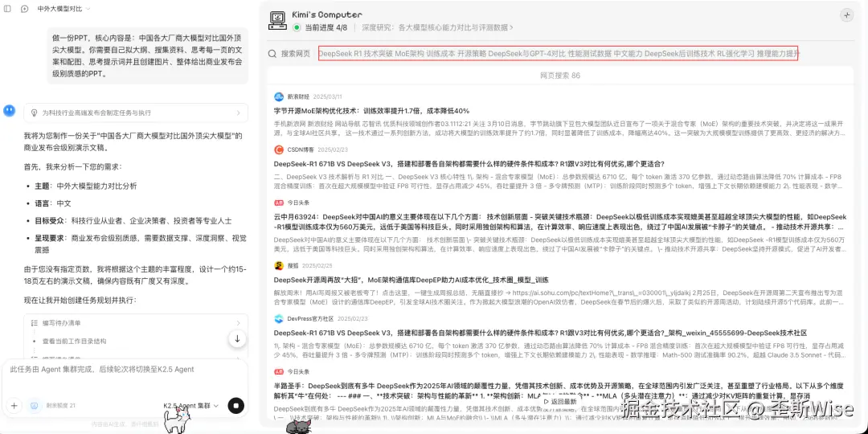Click the 剩余额度 21 label
Screen dimensions: 868x434
[x=60, y=406]
